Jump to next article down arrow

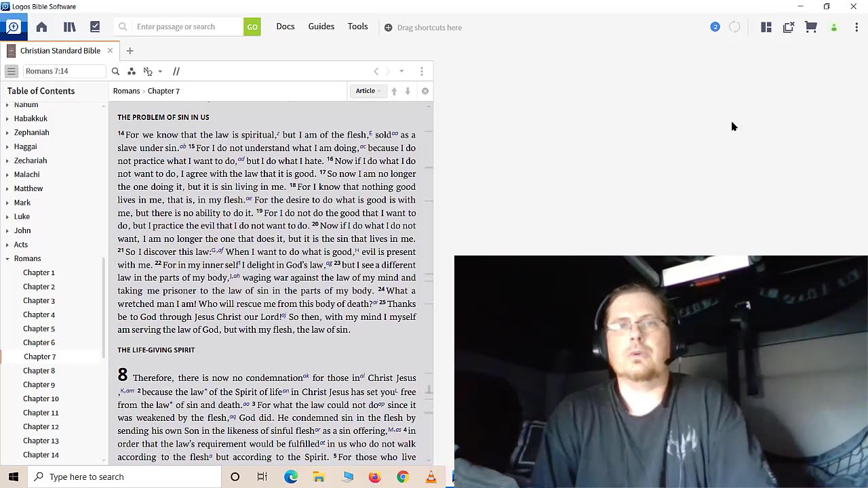pos(408,91)
